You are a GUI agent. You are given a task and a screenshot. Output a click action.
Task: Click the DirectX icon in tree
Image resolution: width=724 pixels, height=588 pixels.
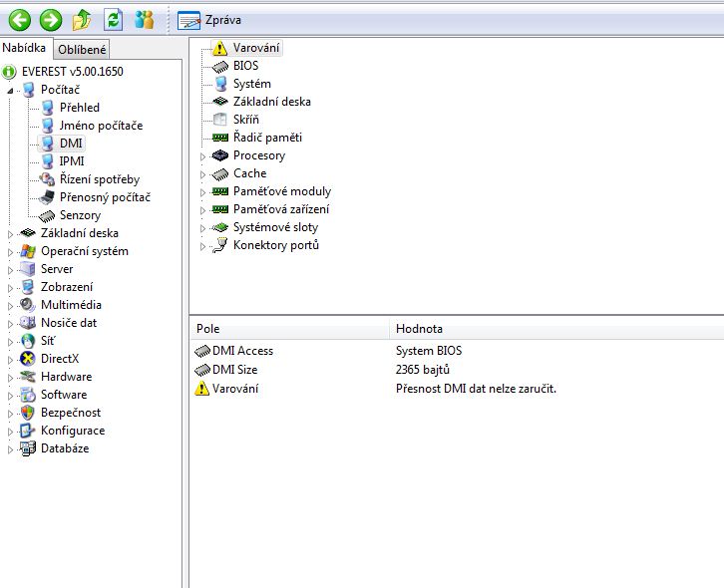coord(28,359)
